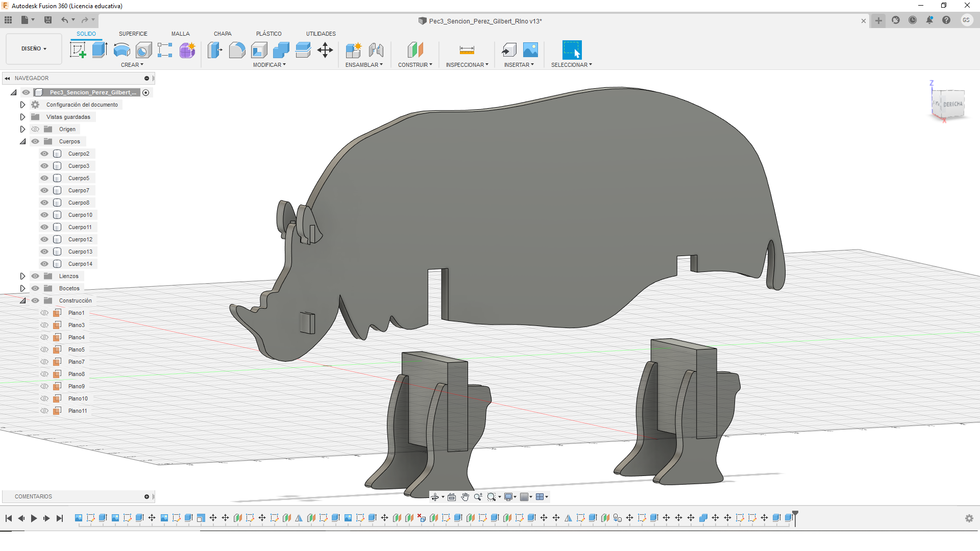
Task: Click the Joint tool in Ensamblar
Action: click(376, 50)
